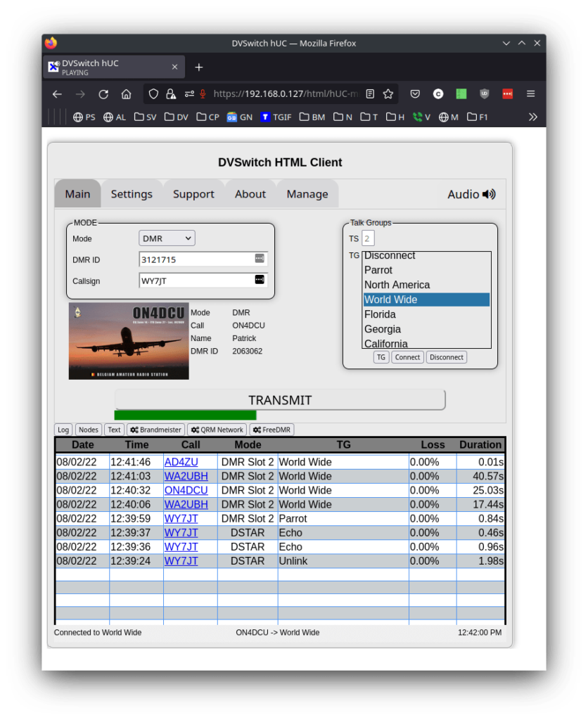Show the Log view button
Screen dimensions: 588x720
tap(63, 430)
